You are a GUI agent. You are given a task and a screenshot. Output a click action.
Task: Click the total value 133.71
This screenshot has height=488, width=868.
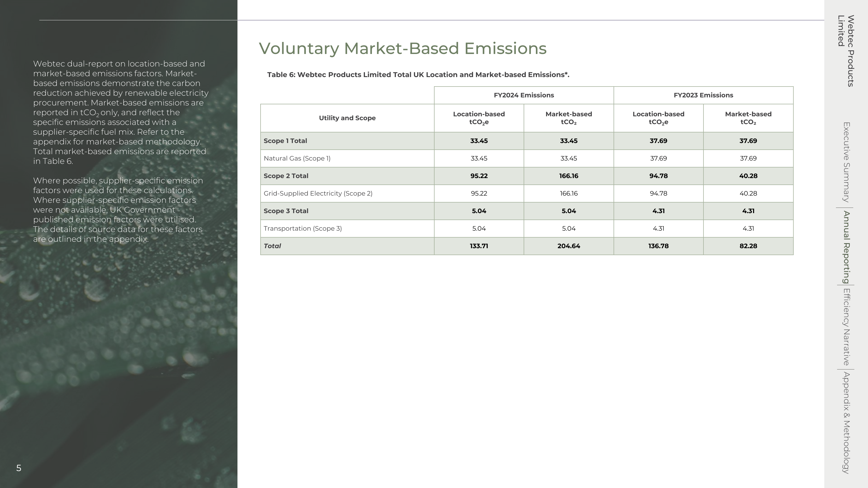(x=479, y=246)
